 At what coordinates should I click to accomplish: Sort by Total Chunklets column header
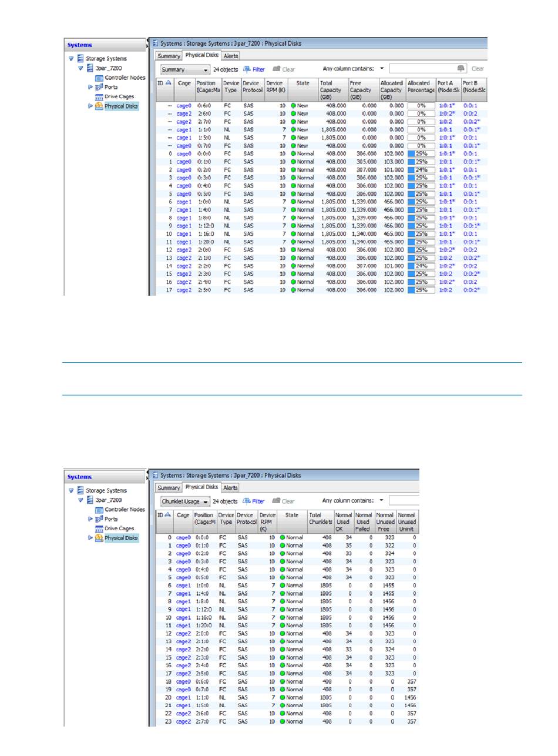tap(321, 521)
